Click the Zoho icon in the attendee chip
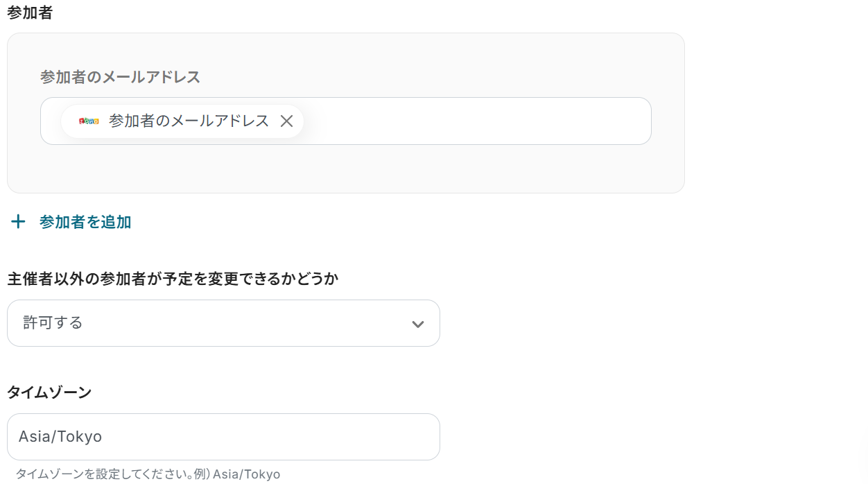 [89, 121]
